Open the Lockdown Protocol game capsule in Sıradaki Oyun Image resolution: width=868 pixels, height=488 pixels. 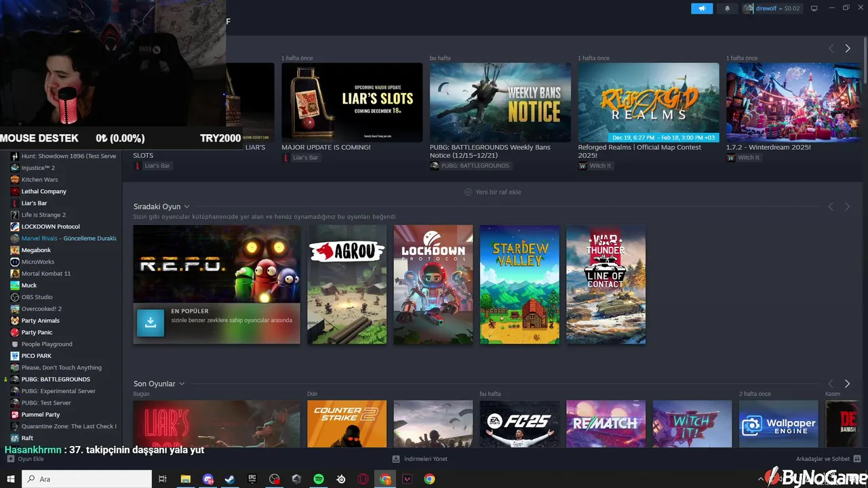(x=433, y=285)
